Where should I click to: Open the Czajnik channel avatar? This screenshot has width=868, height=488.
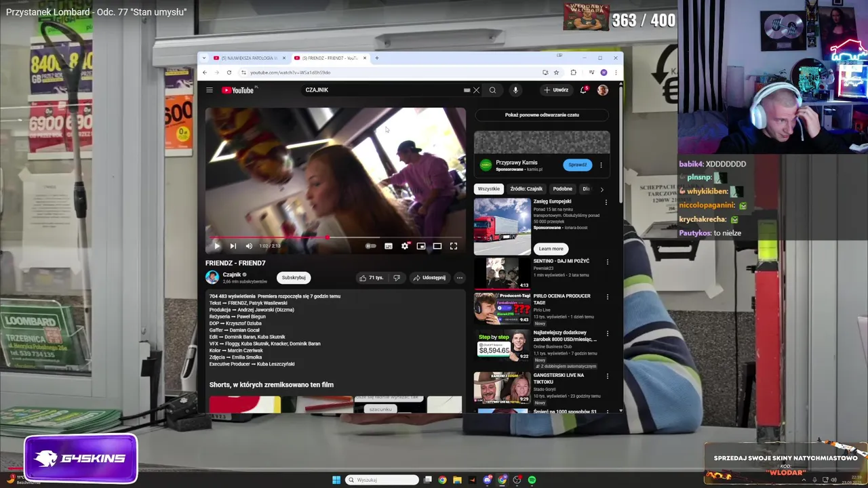pyautogui.click(x=212, y=277)
